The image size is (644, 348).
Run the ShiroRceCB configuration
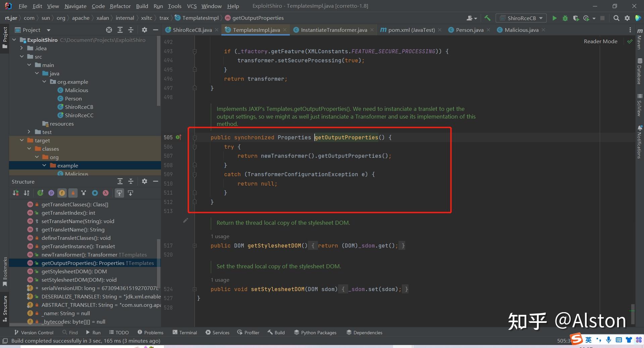pos(554,18)
